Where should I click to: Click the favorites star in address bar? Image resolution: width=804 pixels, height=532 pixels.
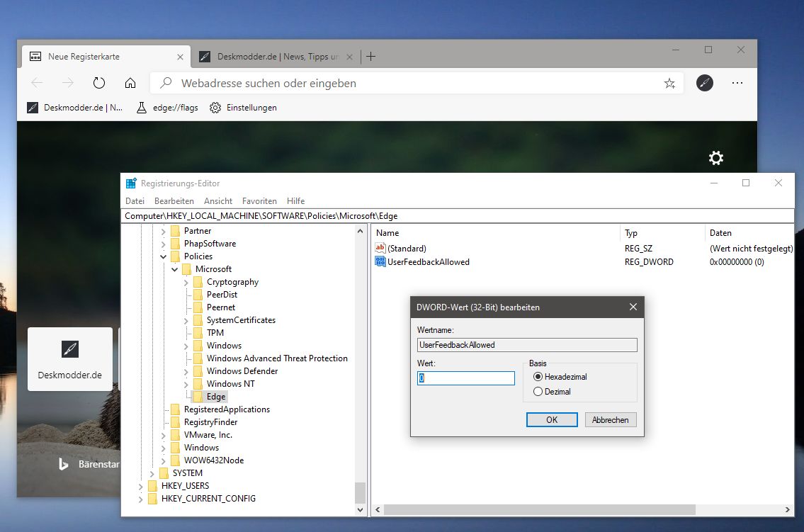pos(669,83)
